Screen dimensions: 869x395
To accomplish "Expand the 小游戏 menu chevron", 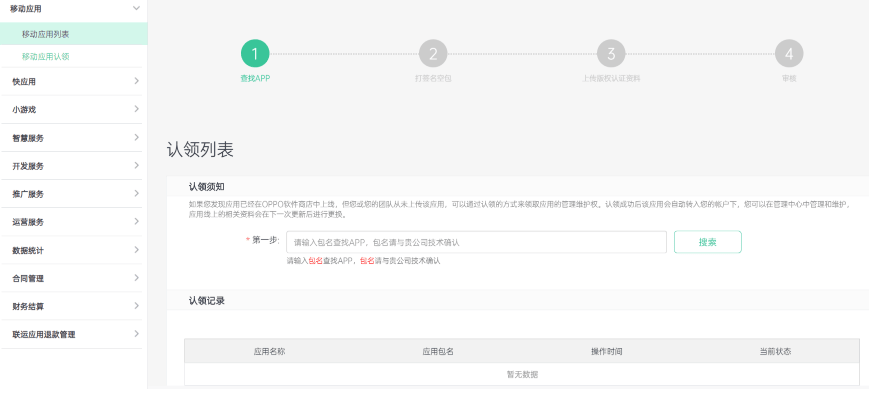I will (x=136, y=109).
